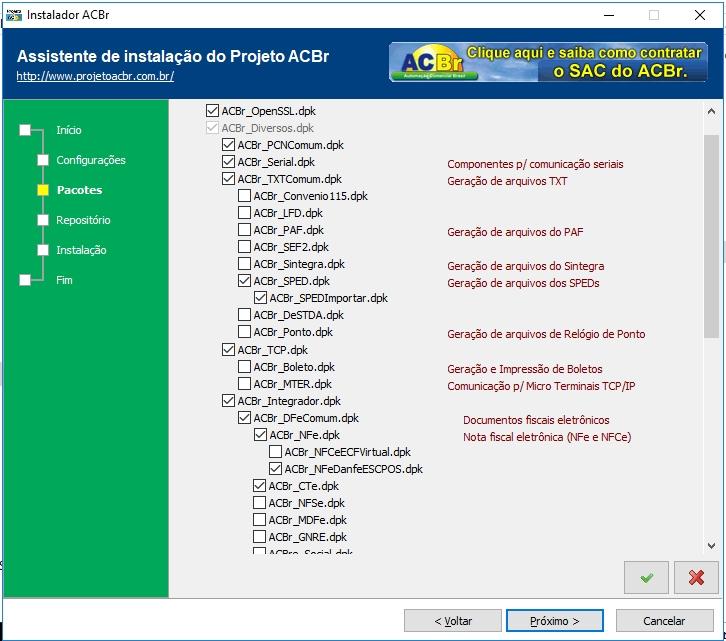Go to the Configurações wizard step
Image resolution: width=726 pixels, height=641 pixels.
click(91, 160)
